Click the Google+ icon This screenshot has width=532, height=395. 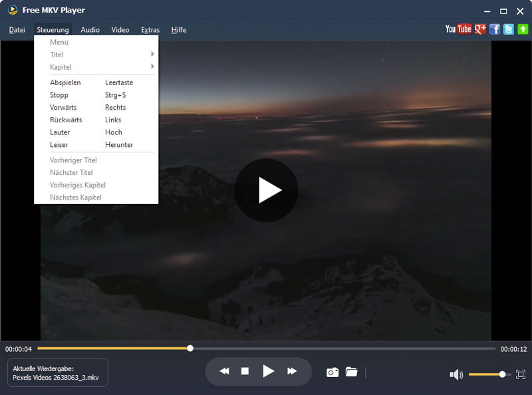click(479, 29)
